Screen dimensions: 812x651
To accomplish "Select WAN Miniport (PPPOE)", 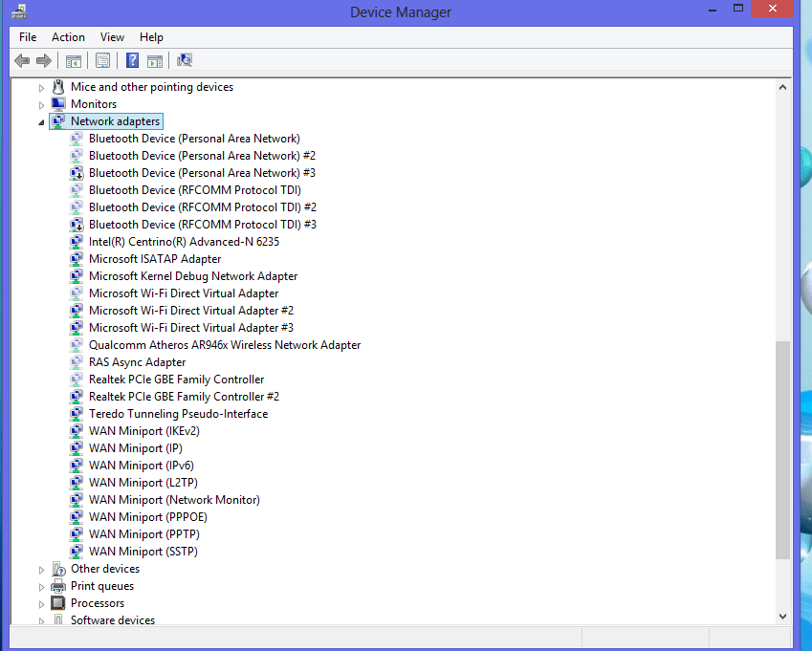I will [x=147, y=517].
